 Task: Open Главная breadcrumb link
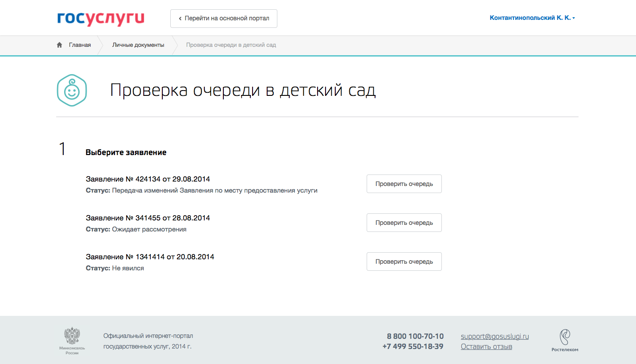(80, 45)
